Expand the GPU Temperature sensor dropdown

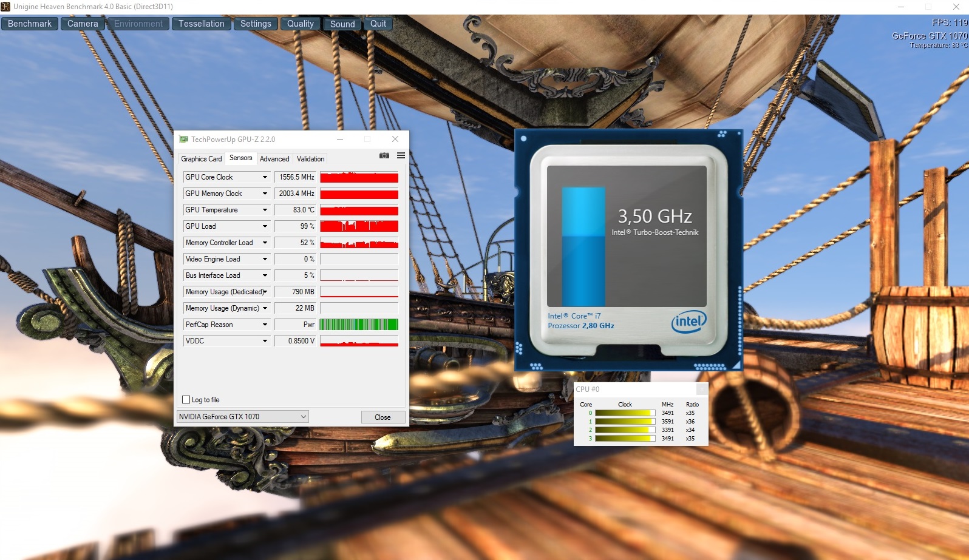point(265,210)
